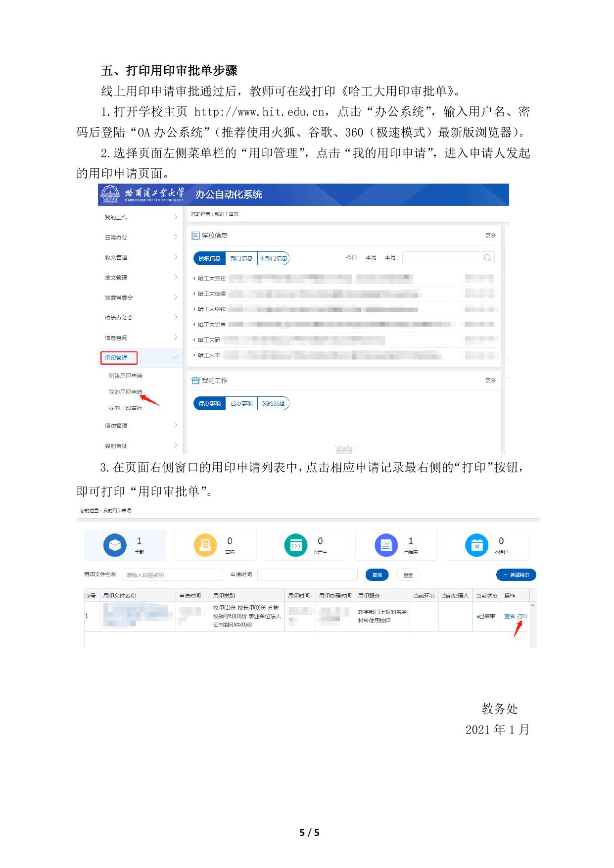
Task: Switch to the 部门信息 tab
Action: (241, 258)
